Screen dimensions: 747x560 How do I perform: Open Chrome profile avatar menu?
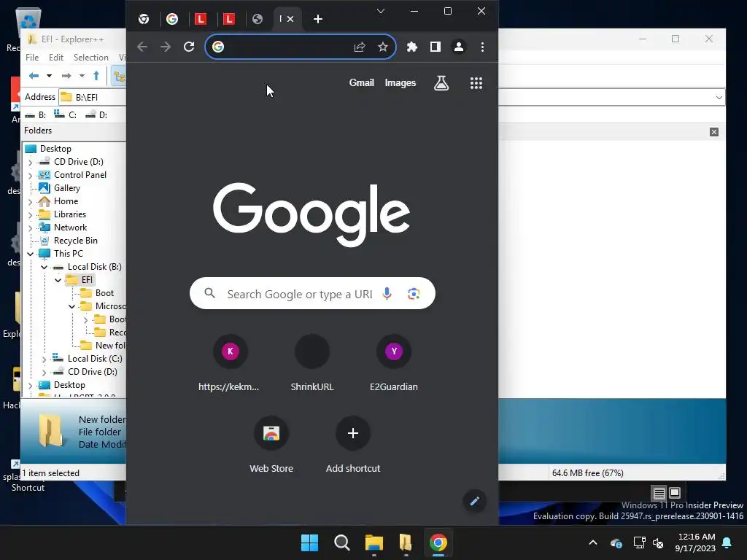coord(459,47)
